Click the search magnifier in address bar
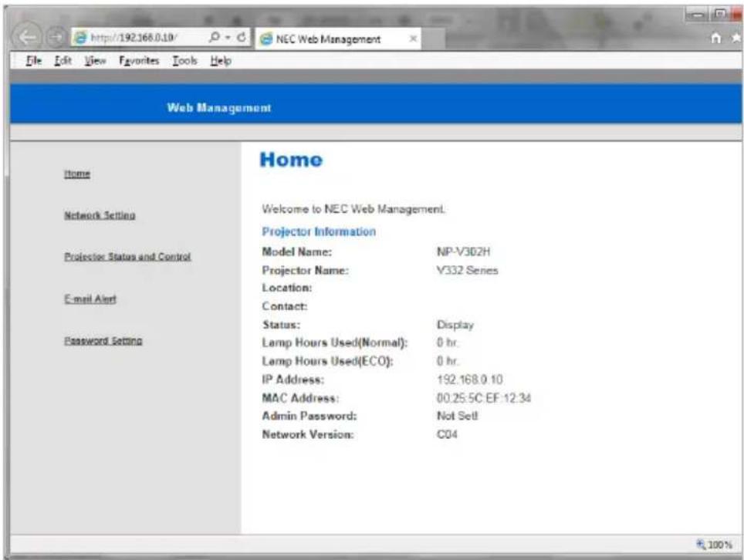Image resolution: width=744 pixels, height=560 pixels. click(215, 37)
